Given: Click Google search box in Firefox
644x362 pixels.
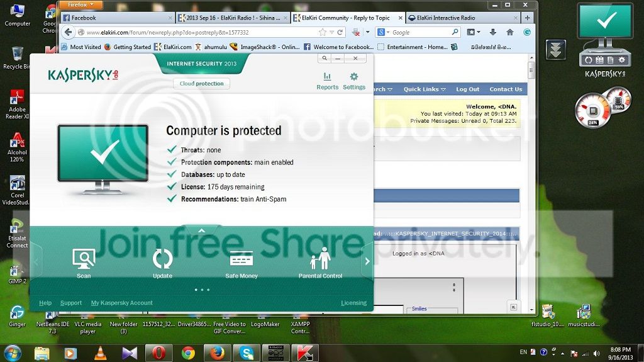Looking at the screenshot, I should [x=421, y=32].
